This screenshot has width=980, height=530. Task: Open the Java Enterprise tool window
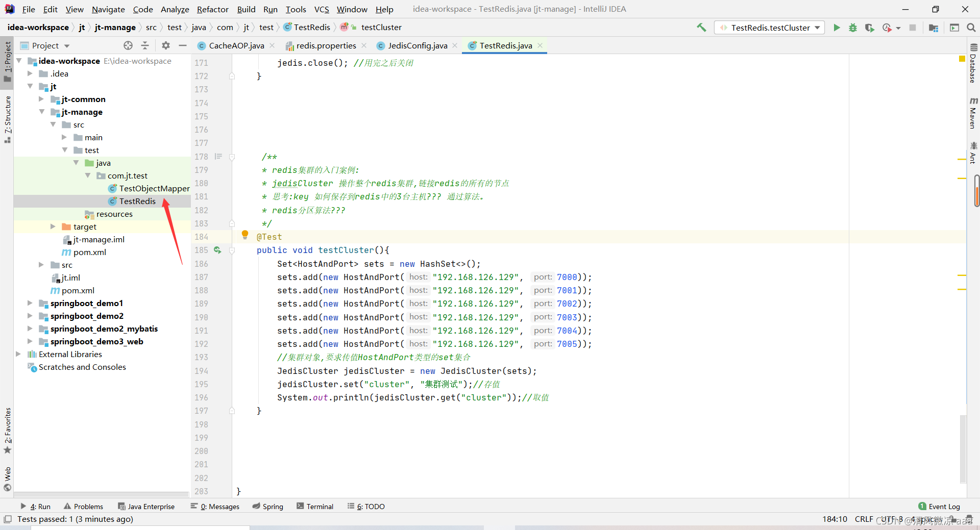[x=146, y=507]
